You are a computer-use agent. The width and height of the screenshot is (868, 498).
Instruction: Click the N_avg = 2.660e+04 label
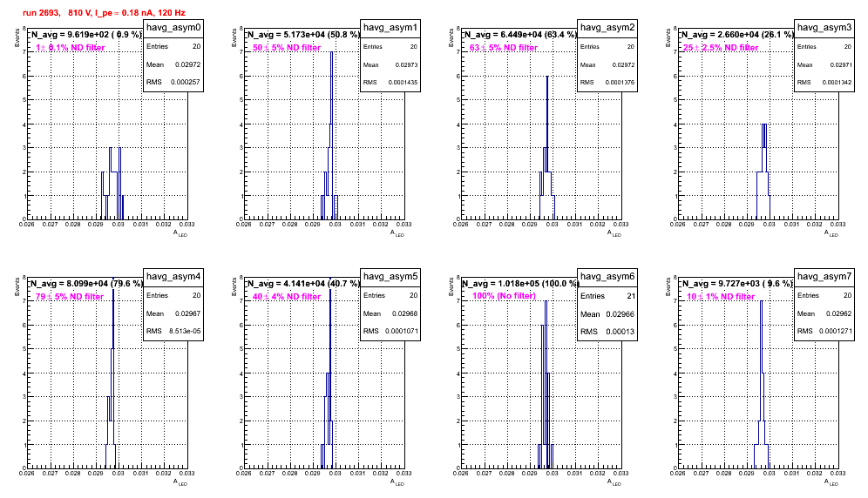tap(736, 34)
